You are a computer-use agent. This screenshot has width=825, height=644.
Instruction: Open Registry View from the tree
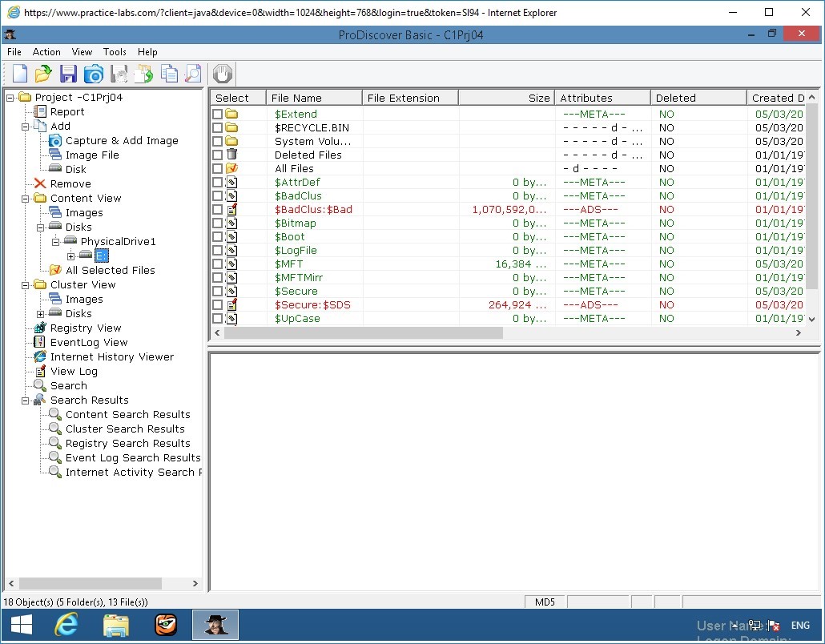coord(86,328)
